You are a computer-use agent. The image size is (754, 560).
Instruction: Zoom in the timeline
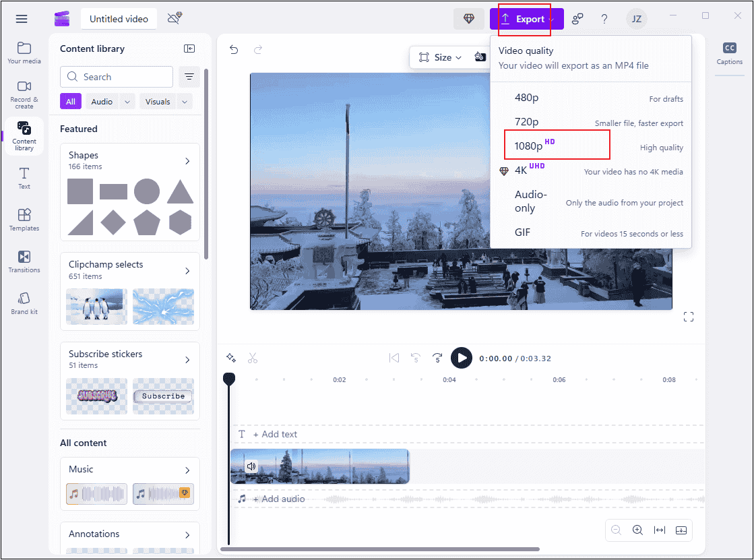click(637, 530)
